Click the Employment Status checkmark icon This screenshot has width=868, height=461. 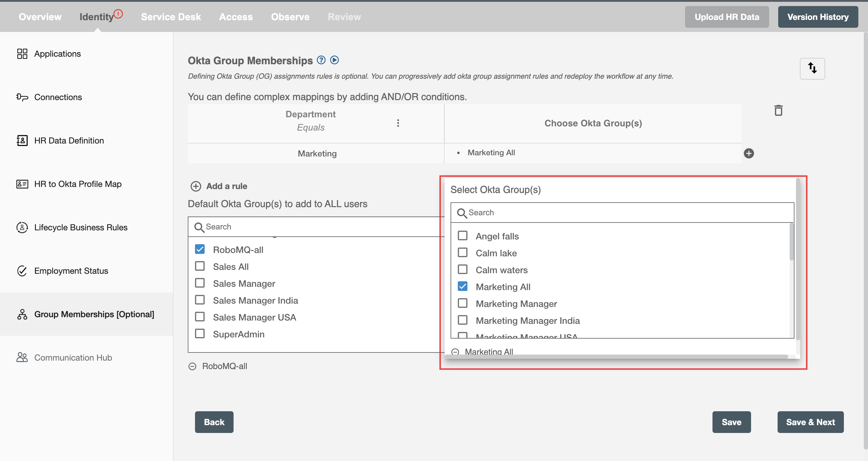pos(22,271)
